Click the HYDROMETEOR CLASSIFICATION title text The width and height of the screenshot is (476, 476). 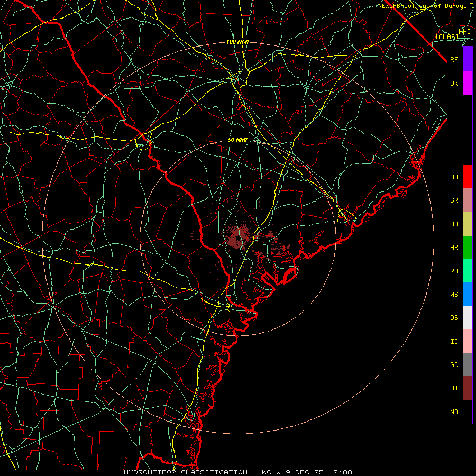tap(186, 472)
